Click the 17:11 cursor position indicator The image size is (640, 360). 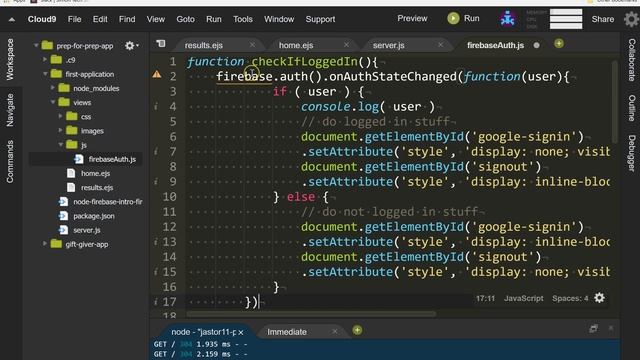click(485, 298)
